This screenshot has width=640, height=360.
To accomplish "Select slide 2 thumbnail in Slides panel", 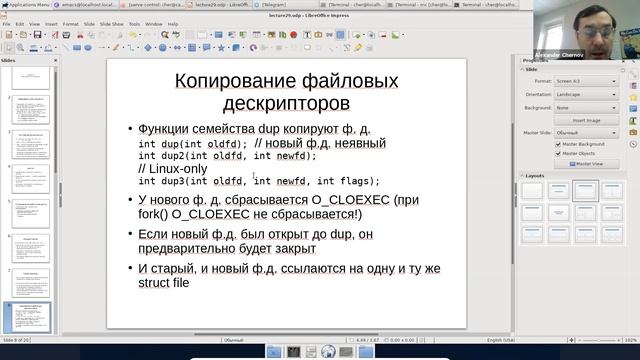I will tap(31, 110).
